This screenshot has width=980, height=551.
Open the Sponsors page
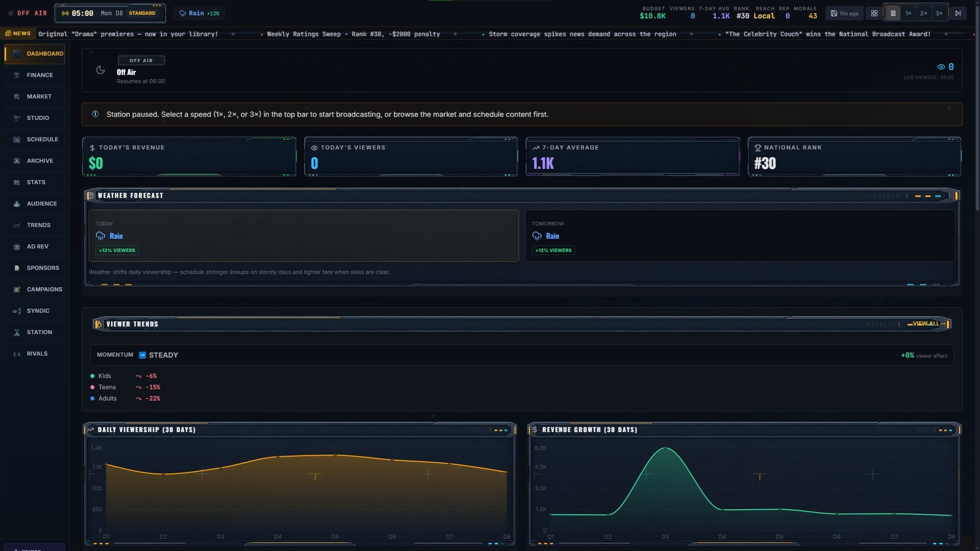(x=35, y=268)
